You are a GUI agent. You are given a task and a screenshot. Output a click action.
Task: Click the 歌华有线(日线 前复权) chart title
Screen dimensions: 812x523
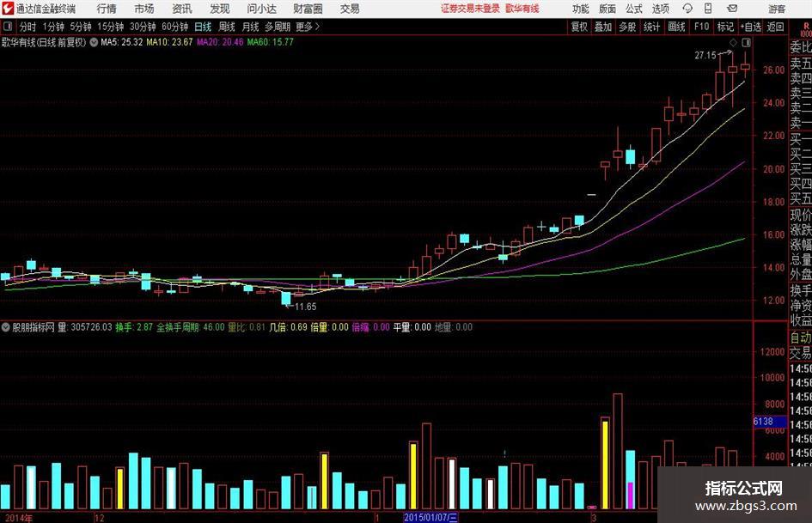coord(44,42)
